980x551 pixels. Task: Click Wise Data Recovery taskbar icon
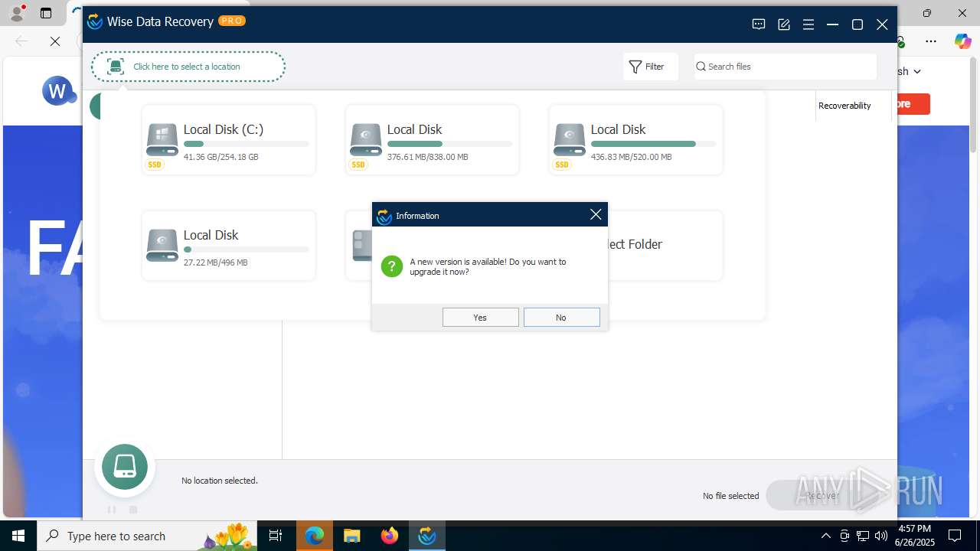tap(426, 536)
